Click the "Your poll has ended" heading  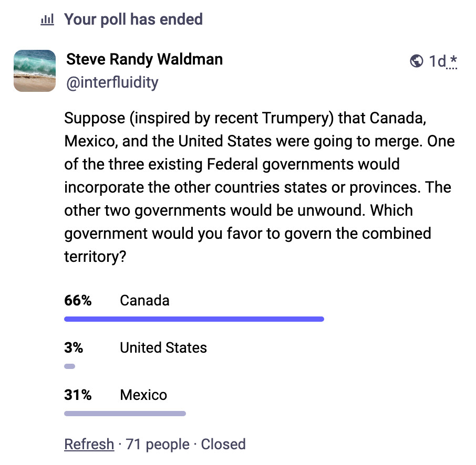(x=133, y=20)
